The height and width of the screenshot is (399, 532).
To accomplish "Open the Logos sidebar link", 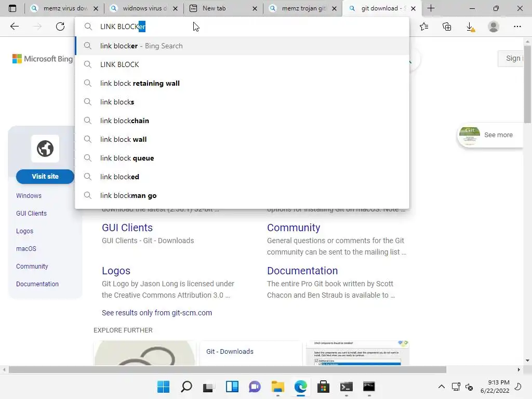I will 25,231.
